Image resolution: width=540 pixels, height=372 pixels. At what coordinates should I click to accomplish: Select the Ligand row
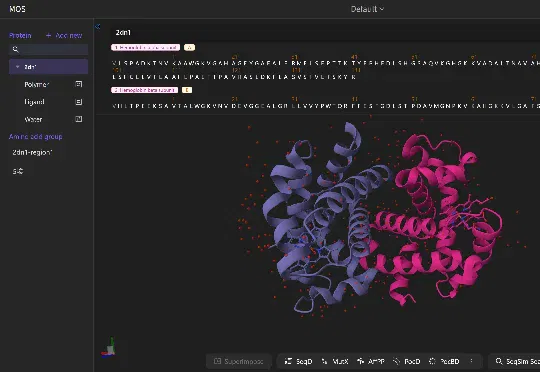[48, 102]
